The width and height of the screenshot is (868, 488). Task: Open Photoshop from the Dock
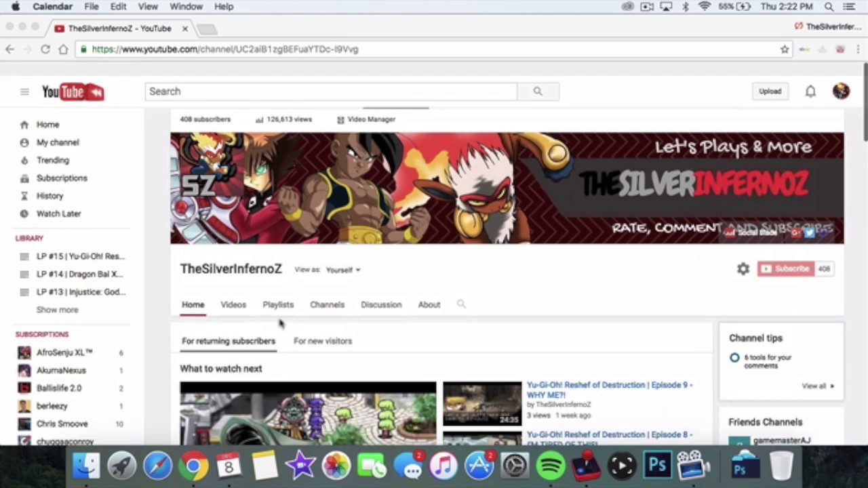pyautogui.click(x=657, y=466)
